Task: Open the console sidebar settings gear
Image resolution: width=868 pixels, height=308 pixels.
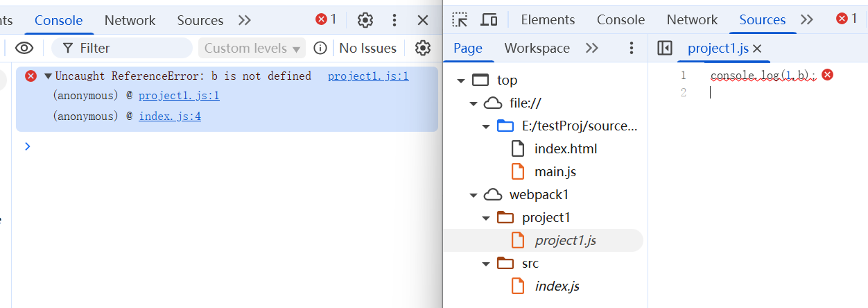Action: click(x=422, y=48)
